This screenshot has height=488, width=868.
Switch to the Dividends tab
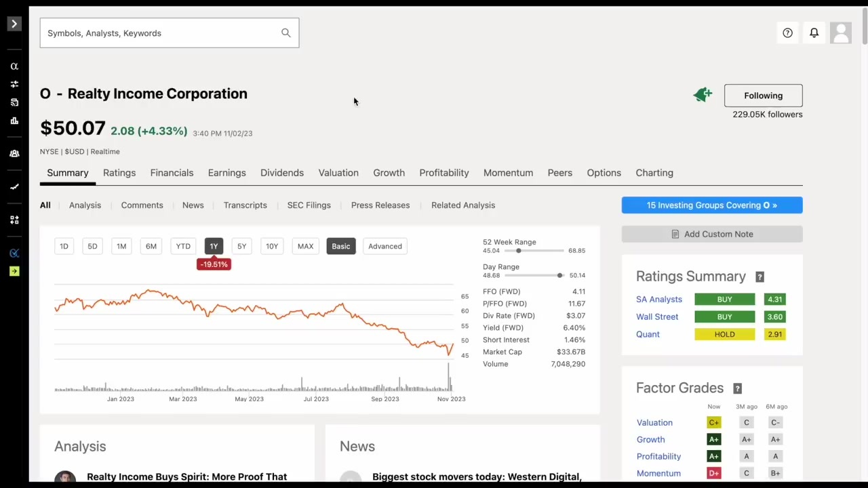282,173
